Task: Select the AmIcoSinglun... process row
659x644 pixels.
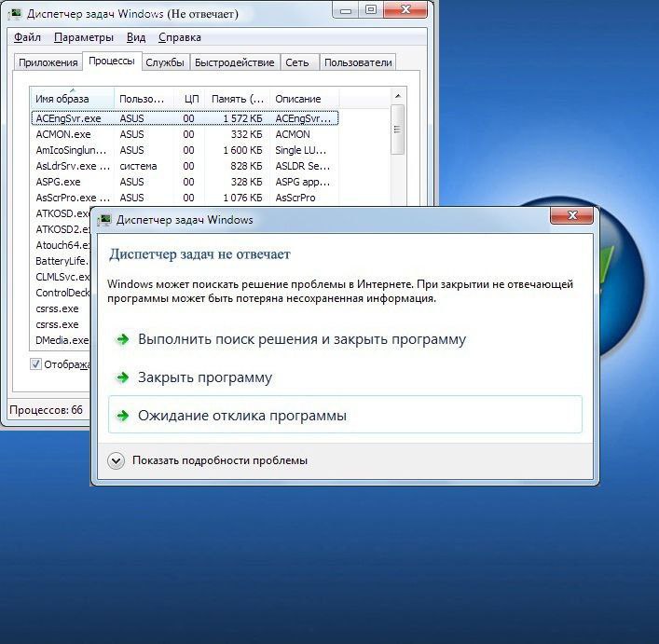Action: pyautogui.click(x=185, y=150)
